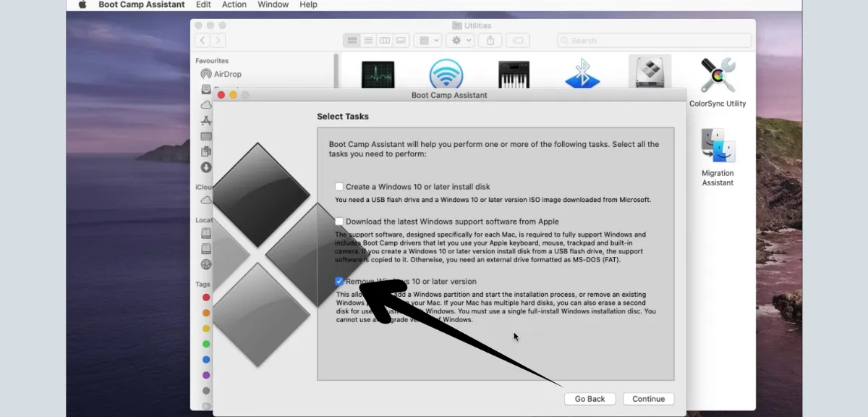The width and height of the screenshot is (868, 417).
Task: Select the red tag in Finder sidebar
Action: (x=206, y=298)
